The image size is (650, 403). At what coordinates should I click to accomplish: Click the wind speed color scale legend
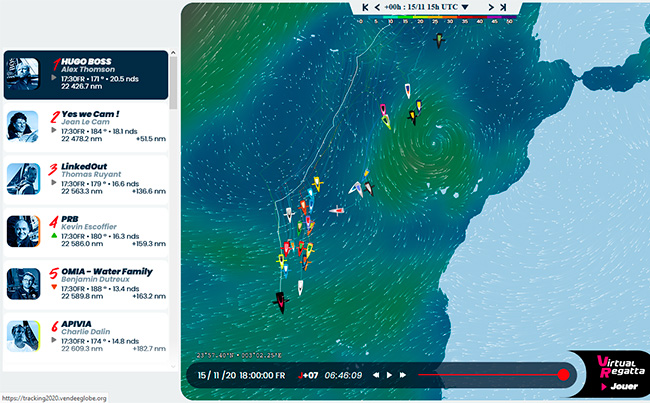pos(436,19)
